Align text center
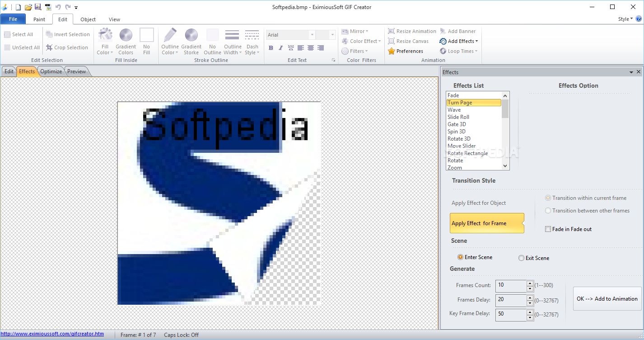 [311, 47]
